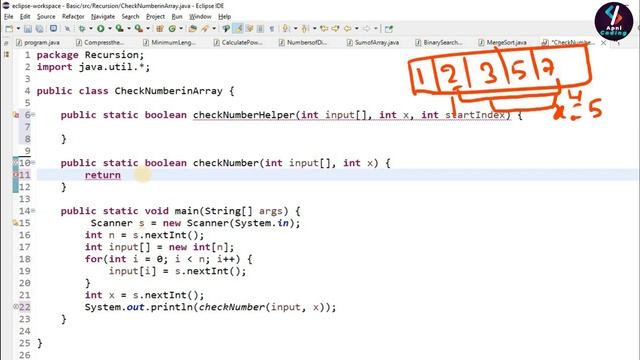Switch to the BinarySearch... editor tab

click(x=439, y=42)
